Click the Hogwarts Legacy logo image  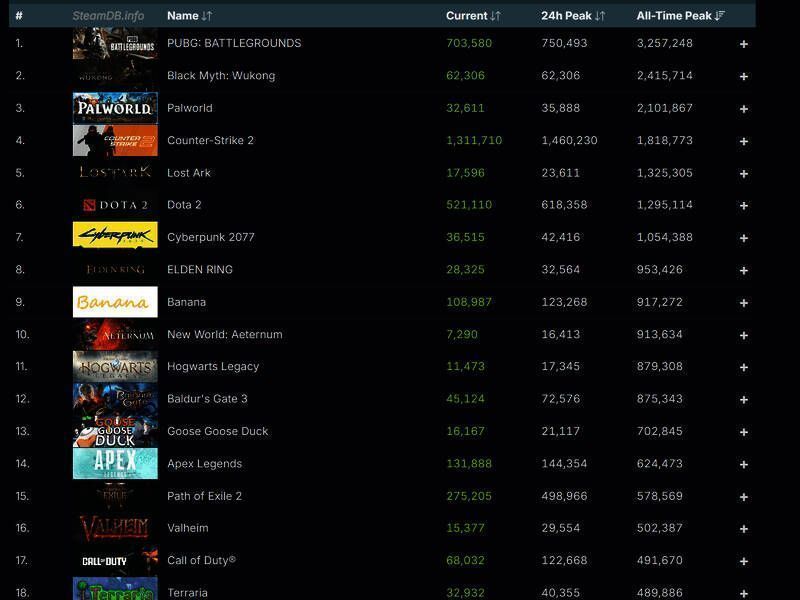click(x=115, y=366)
